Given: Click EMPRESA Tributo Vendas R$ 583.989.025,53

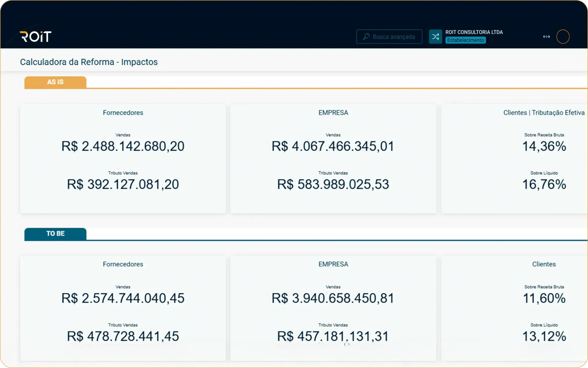Looking at the screenshot, I should (333, 184).
